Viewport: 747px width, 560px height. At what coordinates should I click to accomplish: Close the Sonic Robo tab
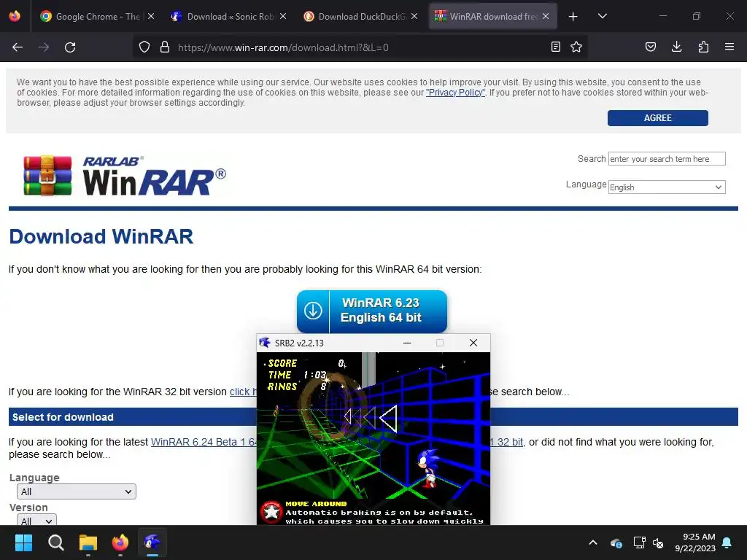coord(283,16)
